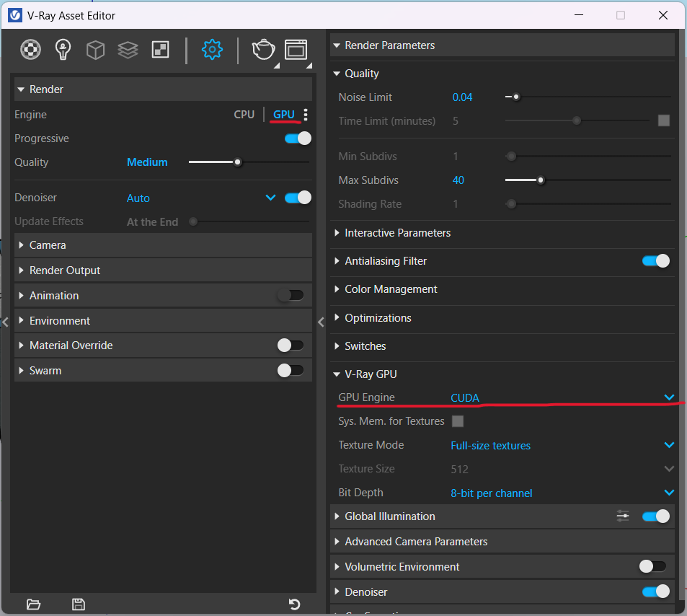The height and width of the screenshot is (616, 687).
Task: Enable the Swarm toggle
Action: click(291, 371)
